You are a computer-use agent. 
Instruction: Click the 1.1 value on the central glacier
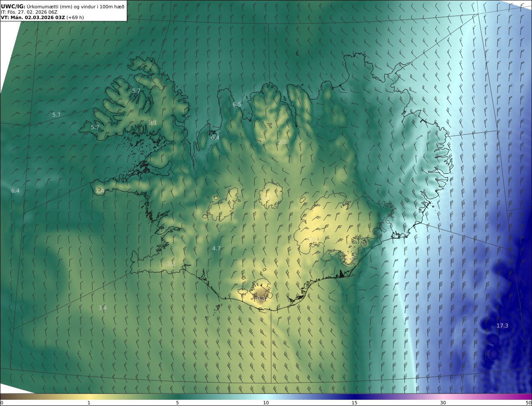267,198
